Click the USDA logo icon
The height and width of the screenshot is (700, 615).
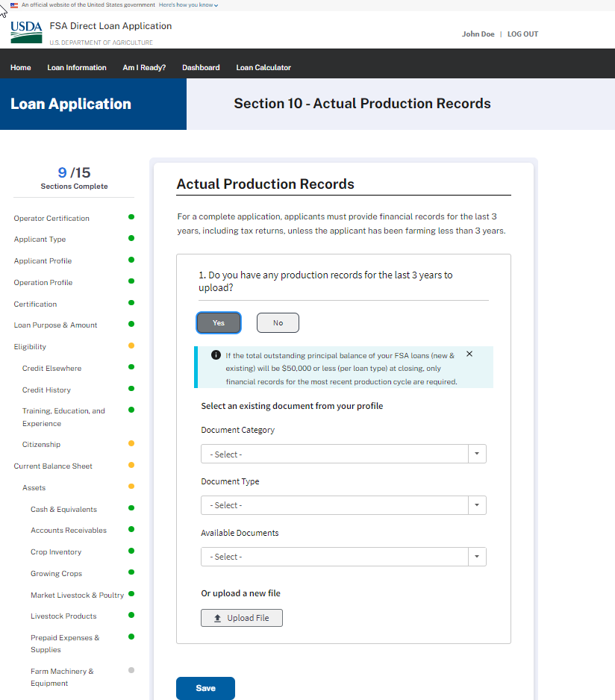coord(26,32)
